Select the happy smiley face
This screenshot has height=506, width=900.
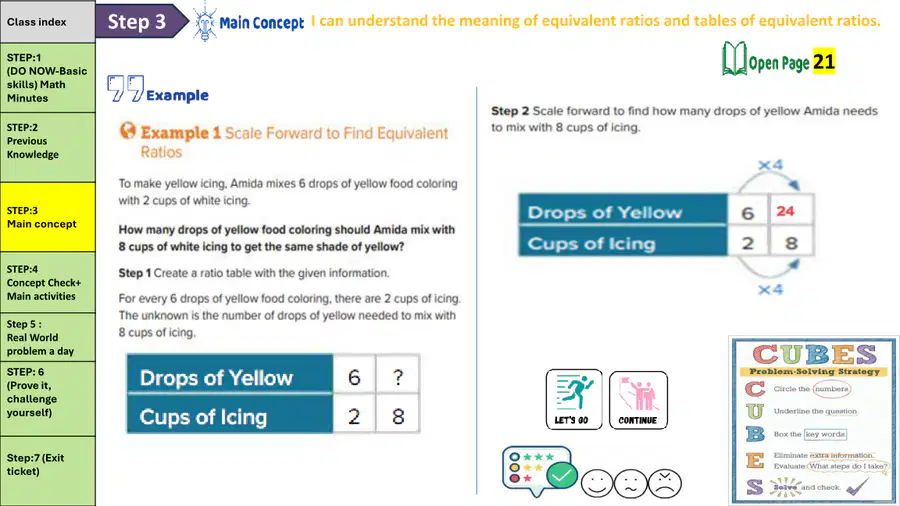tap(597, 483)
